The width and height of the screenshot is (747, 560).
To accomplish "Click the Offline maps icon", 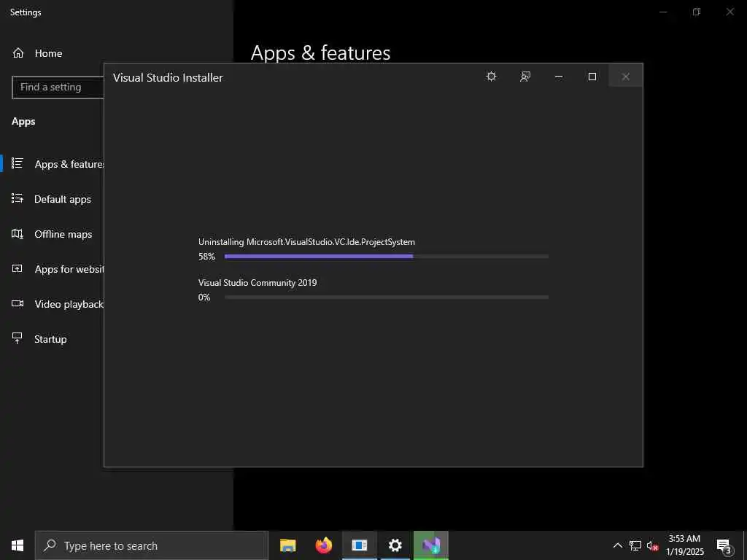I will pos(18,234).
